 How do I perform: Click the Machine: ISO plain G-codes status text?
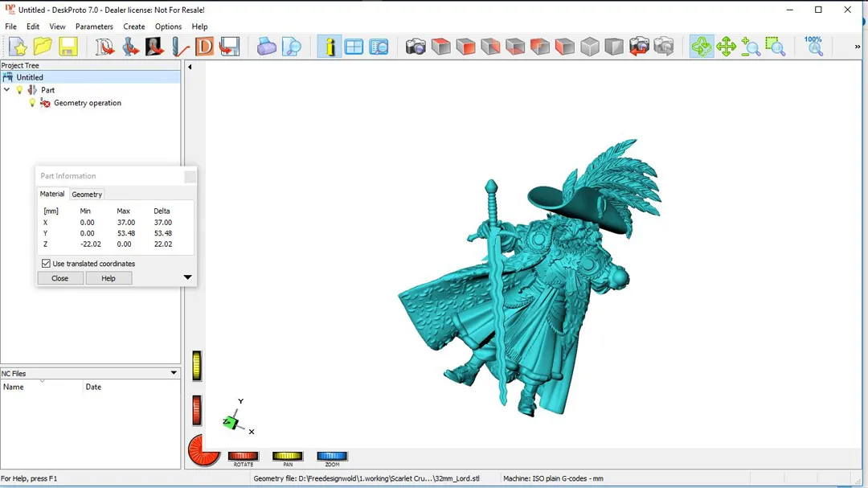(x=553, y=478)
